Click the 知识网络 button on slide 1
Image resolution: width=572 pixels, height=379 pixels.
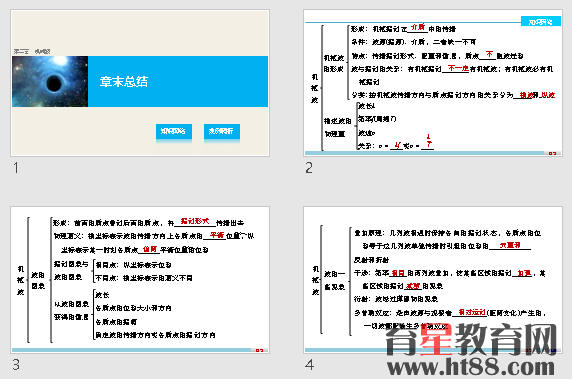[x=174, y=131]
